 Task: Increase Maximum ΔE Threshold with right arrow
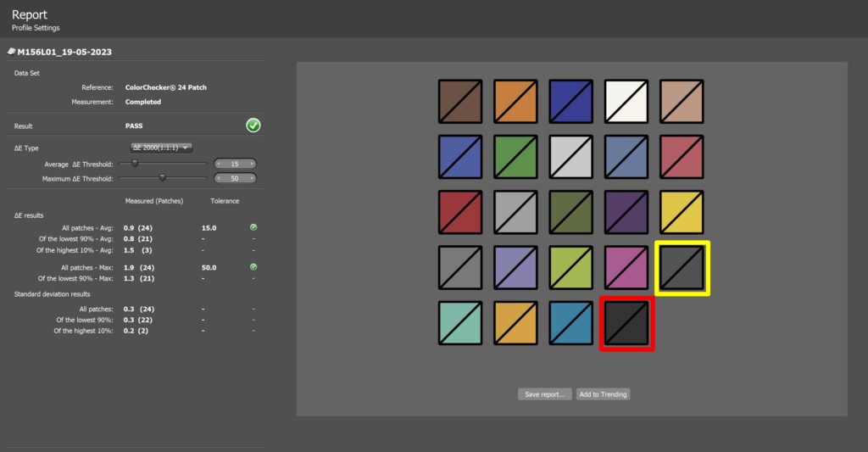(252, 179)
